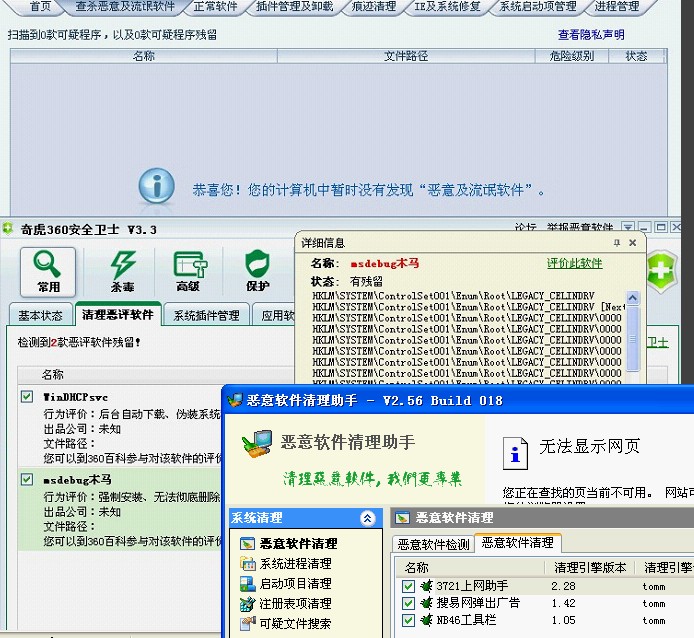
Task: Select the WinDHCPsvc entry name
Action: coord(75,397)
